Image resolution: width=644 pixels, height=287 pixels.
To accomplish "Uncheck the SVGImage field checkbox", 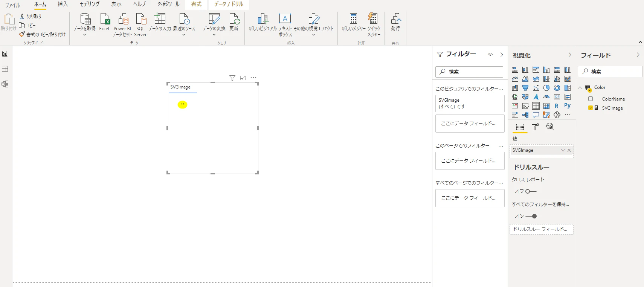I will tap(591, 108).
